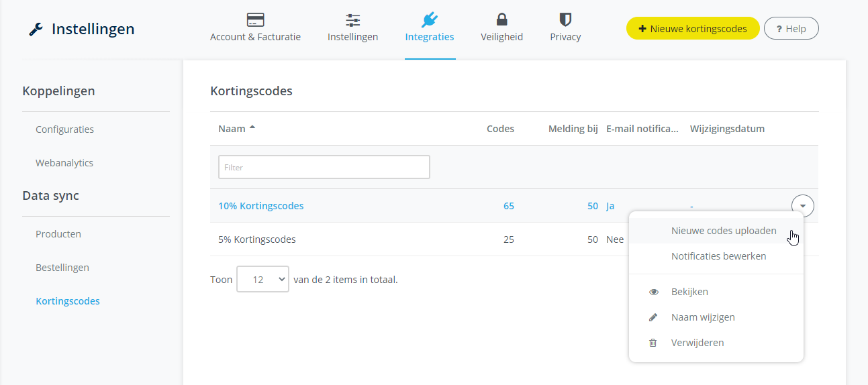Screen dimensions: 868x385
Task: Click the Privacy shield icon
Action: (x=565, y=19)
